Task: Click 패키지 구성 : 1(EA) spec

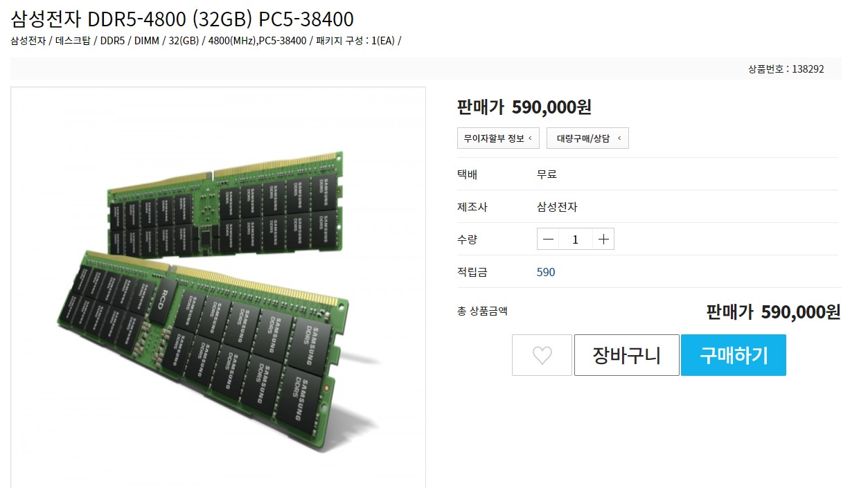Action: (x=355, y=40)
